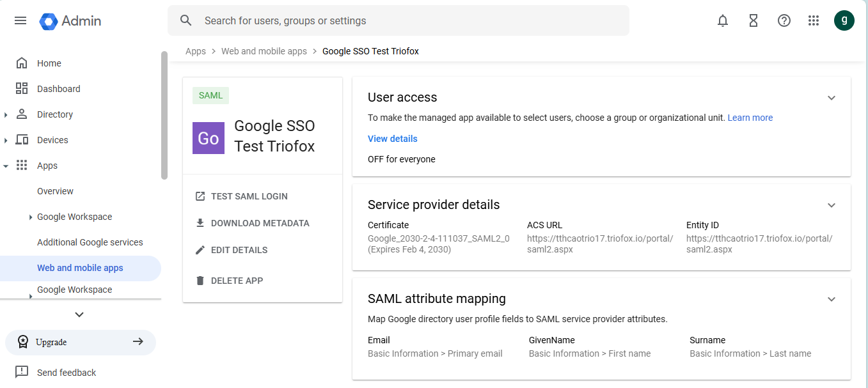Click the GivenName mapping First name value
This screenshot has height=388, width=868.
[590, 353]
